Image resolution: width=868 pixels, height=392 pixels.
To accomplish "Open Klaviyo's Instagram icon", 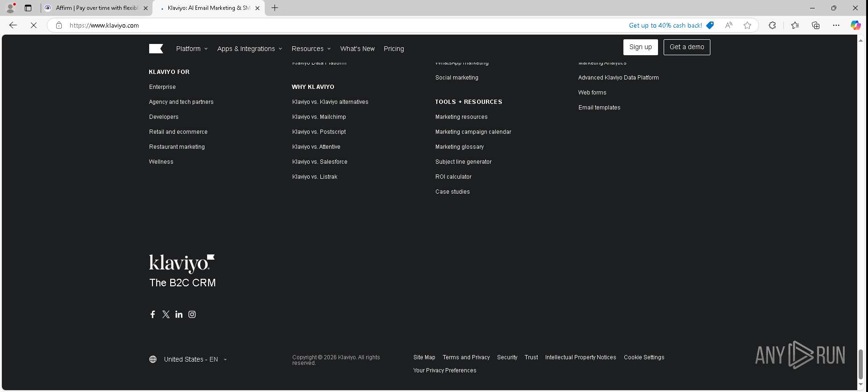I will (x=192, y=314).
